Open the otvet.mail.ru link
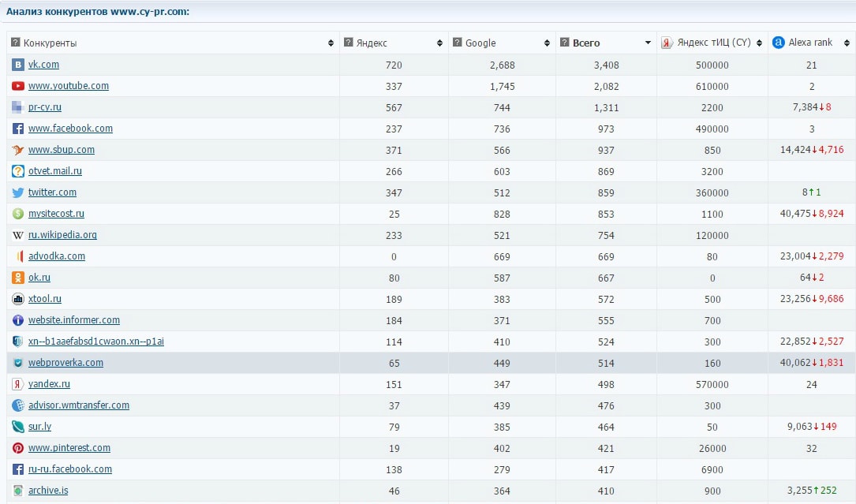The image size is (856, 504). (x=55, y=171)
